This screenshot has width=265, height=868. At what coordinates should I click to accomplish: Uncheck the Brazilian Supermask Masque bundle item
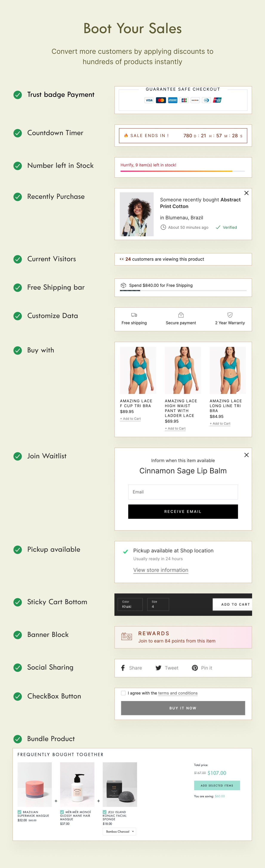point(20,812)
